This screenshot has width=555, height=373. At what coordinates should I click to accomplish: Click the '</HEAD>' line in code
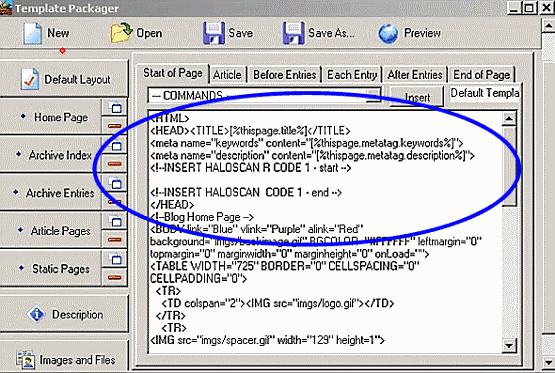pos(172,205)
